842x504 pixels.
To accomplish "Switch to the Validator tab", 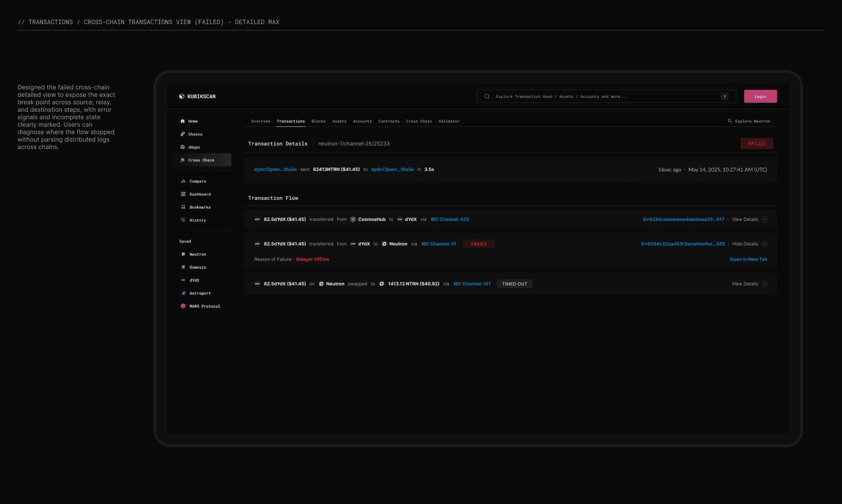I will coord(449,121).
